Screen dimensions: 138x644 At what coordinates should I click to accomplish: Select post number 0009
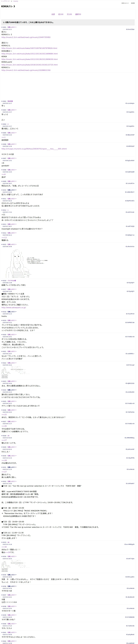[x=5, y=181]
